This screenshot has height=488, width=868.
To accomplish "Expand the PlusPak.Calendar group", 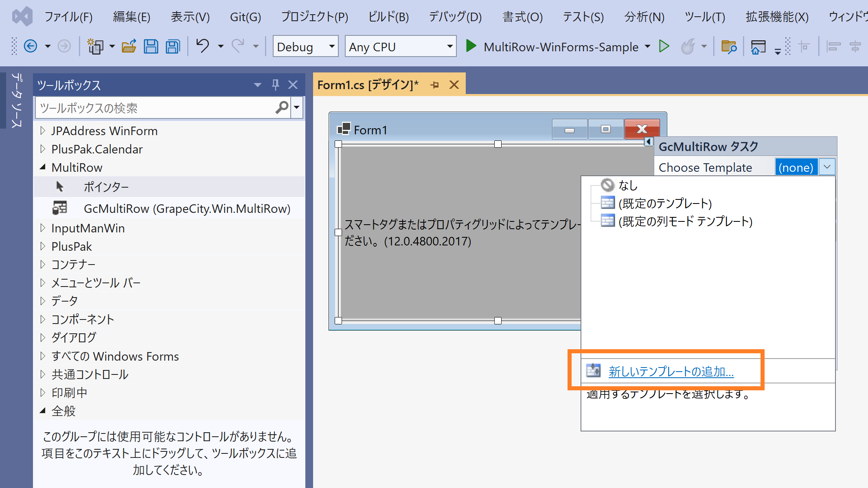I will [x=43, y=149].
